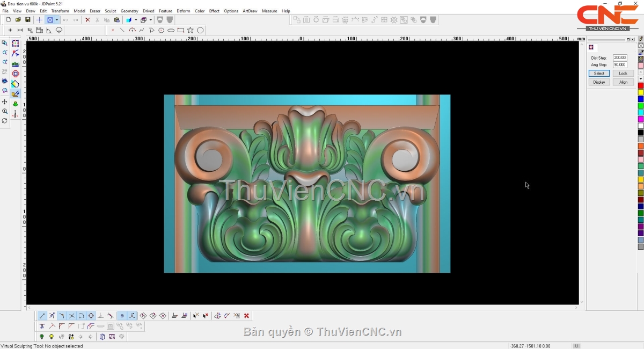This screenshot has width=644, height=349.
Task: Toggle the intersection snap button
Action: pyautogui.click(x=72, y=316)
